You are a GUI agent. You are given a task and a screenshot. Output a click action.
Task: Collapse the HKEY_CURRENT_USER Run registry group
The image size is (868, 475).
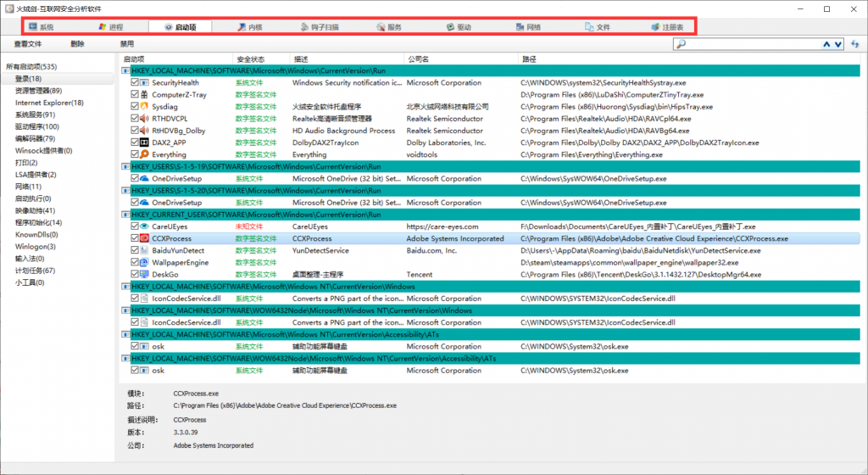click(126, 215)
